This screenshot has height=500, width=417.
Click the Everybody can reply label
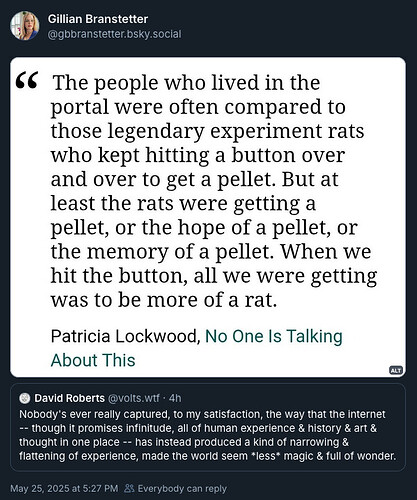pyautogui.click(x=182, y=489)
